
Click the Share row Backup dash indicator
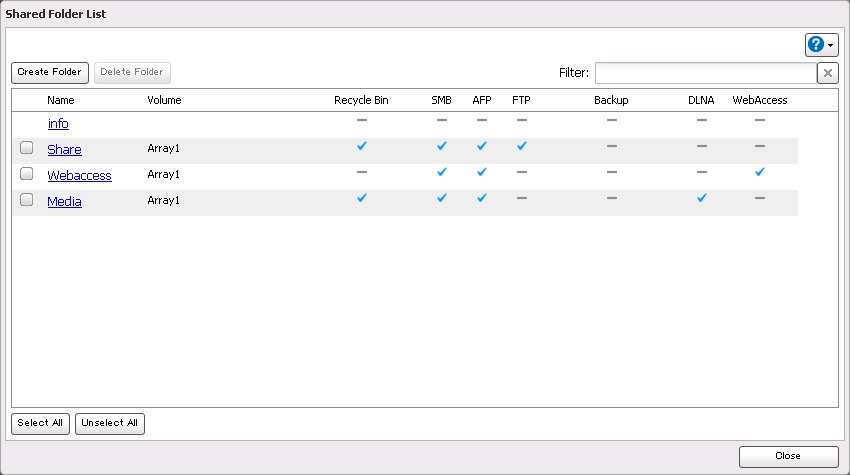tap(611, 146)
